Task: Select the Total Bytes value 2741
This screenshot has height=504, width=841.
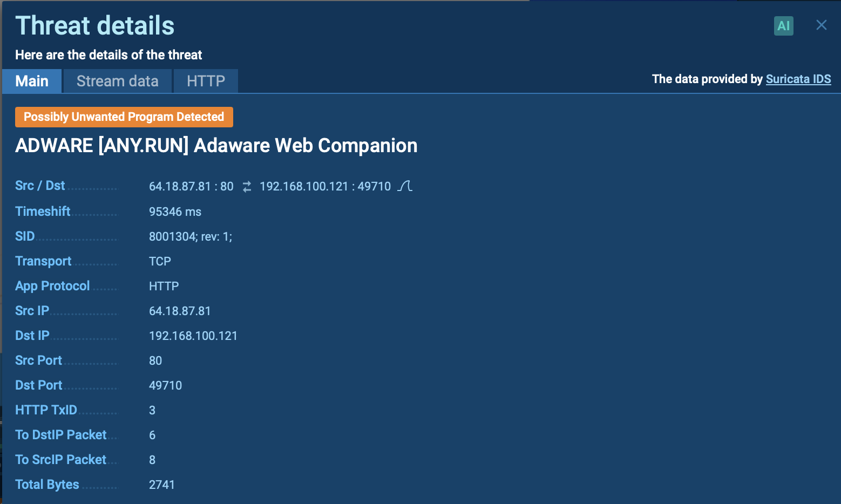Action: [161, 485]
